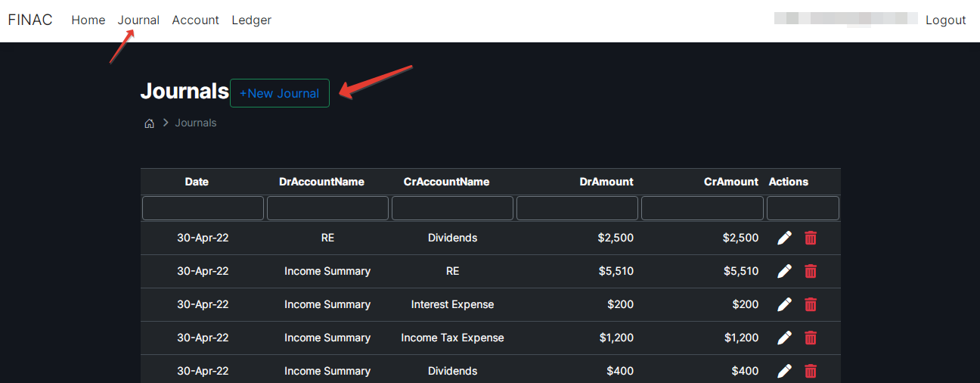Focus the Date filter input field
980x383 pixels.
point(203,208)
